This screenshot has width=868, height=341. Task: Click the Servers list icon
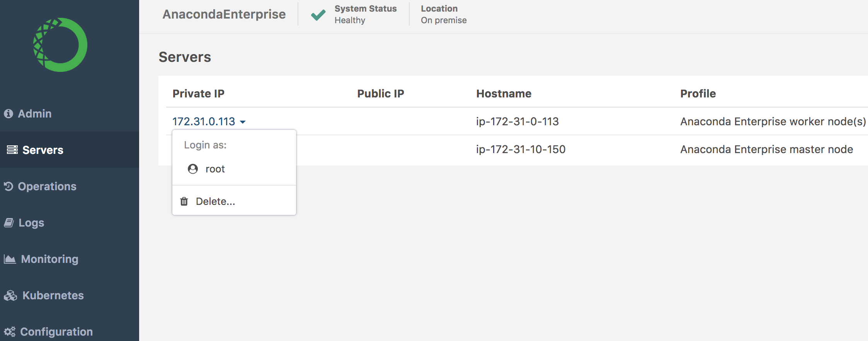(x=12, y=150)
